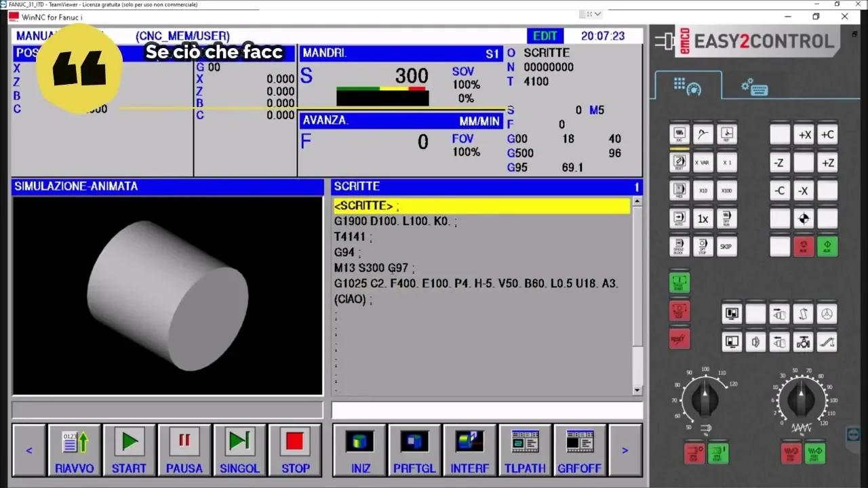
Task: Click the red AUX off key
Action: 804,246
